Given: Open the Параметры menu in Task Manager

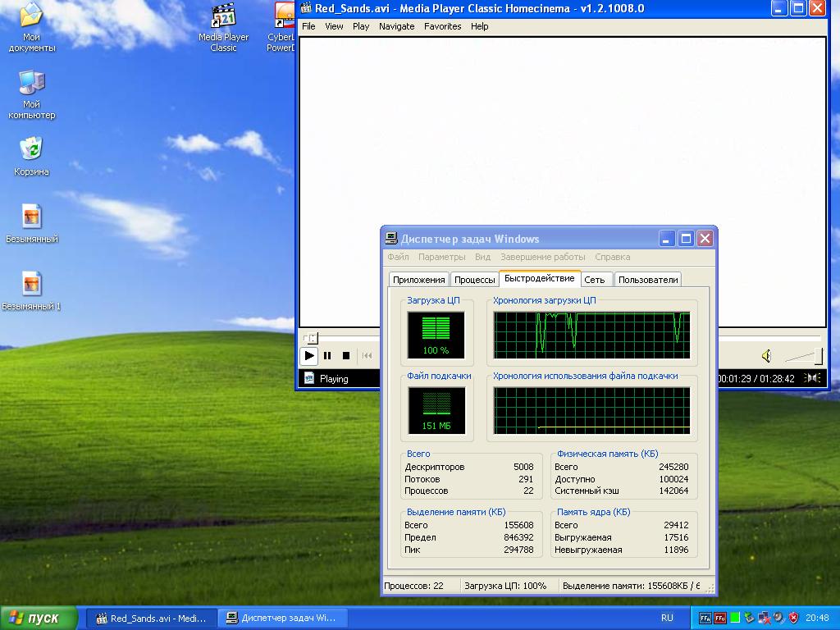Looking at the screenshot, I should coord(442,257).
